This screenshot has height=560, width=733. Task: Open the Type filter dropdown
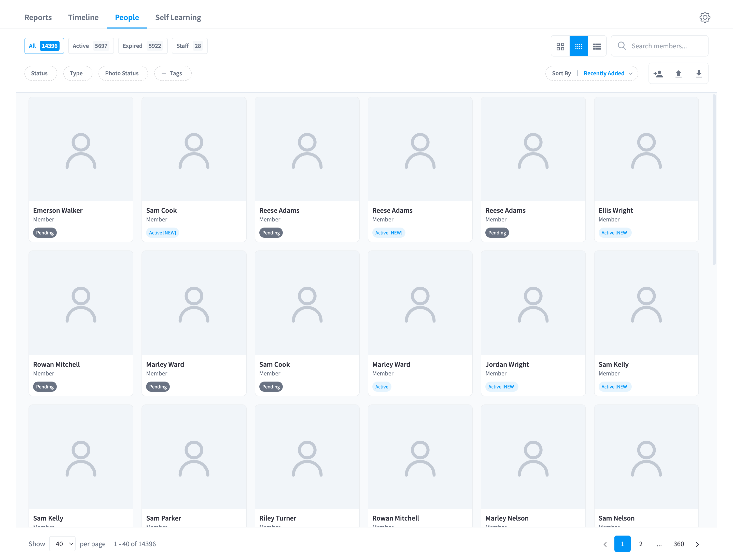click(78, 73)
